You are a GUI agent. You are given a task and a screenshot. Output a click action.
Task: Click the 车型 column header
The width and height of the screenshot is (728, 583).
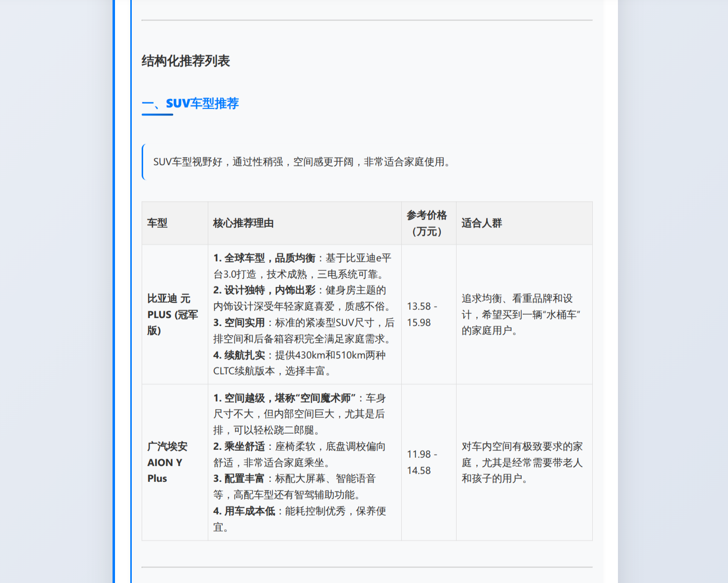[175, 223]
